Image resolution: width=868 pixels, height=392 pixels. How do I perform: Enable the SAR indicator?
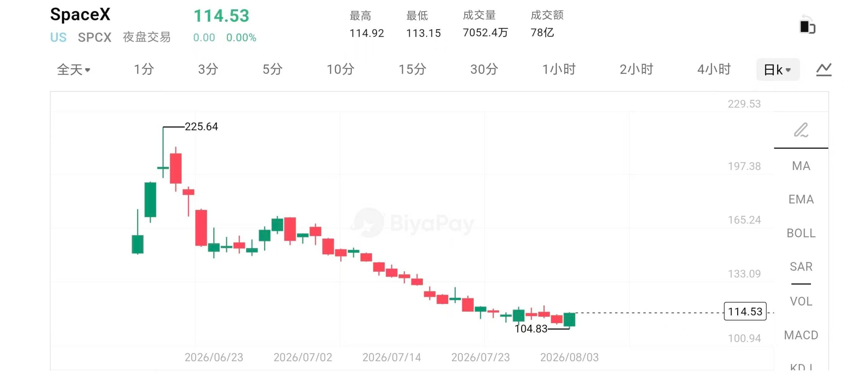pos(801,267)
